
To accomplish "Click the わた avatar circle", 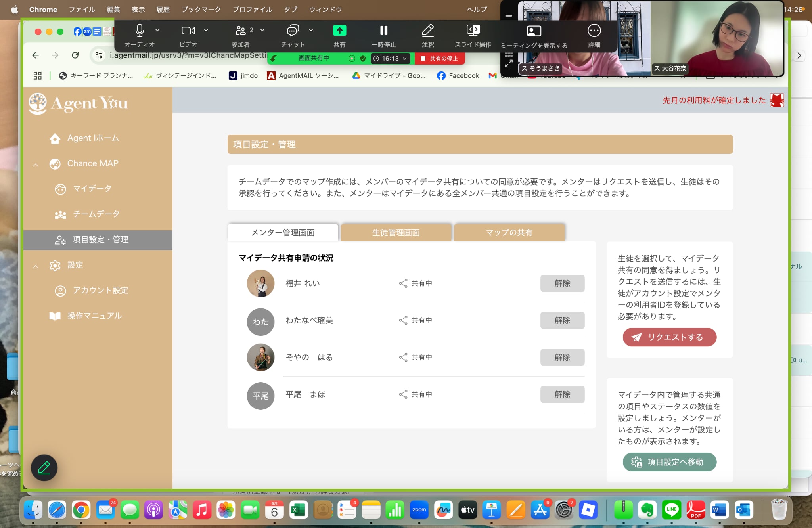I will tap(260, 321).
